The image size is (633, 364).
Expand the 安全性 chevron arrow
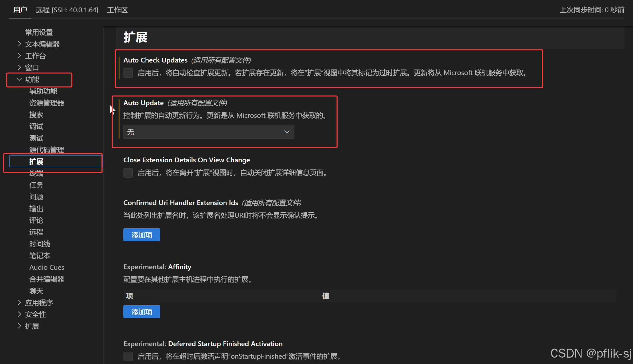click(19, 314)
